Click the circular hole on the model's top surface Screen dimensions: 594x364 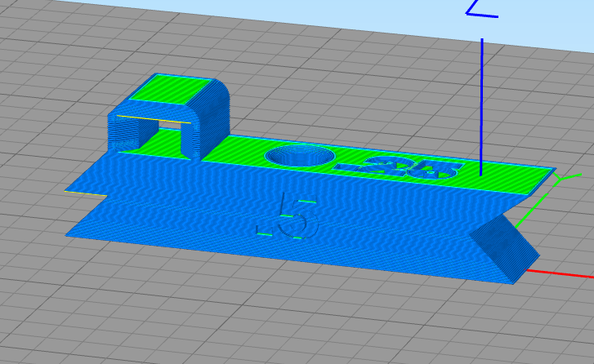coord(301,155)
